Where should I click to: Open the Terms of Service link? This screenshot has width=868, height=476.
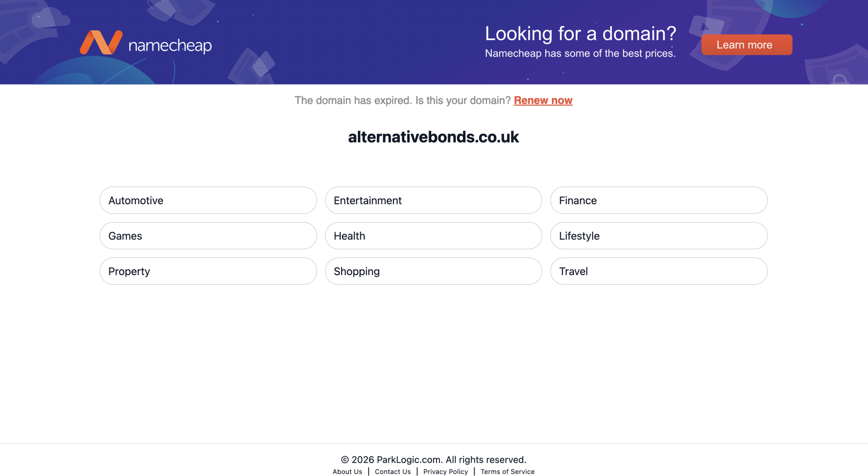point(507,472)
